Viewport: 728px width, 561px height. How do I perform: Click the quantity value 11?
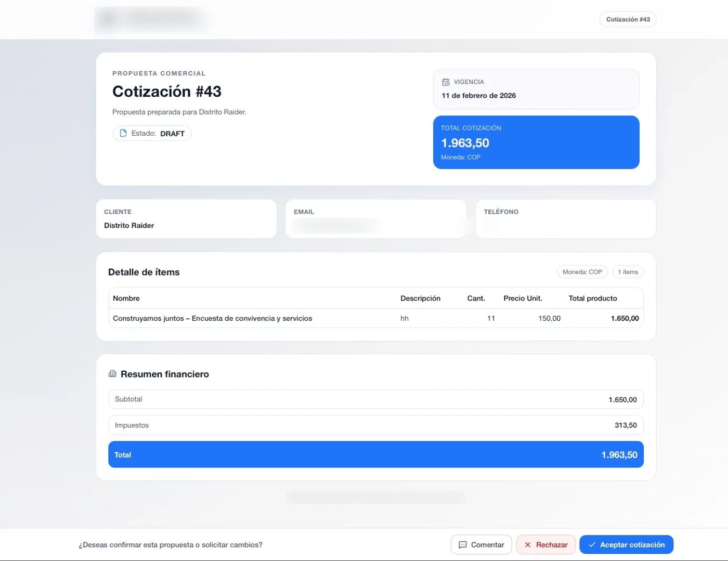491,318
